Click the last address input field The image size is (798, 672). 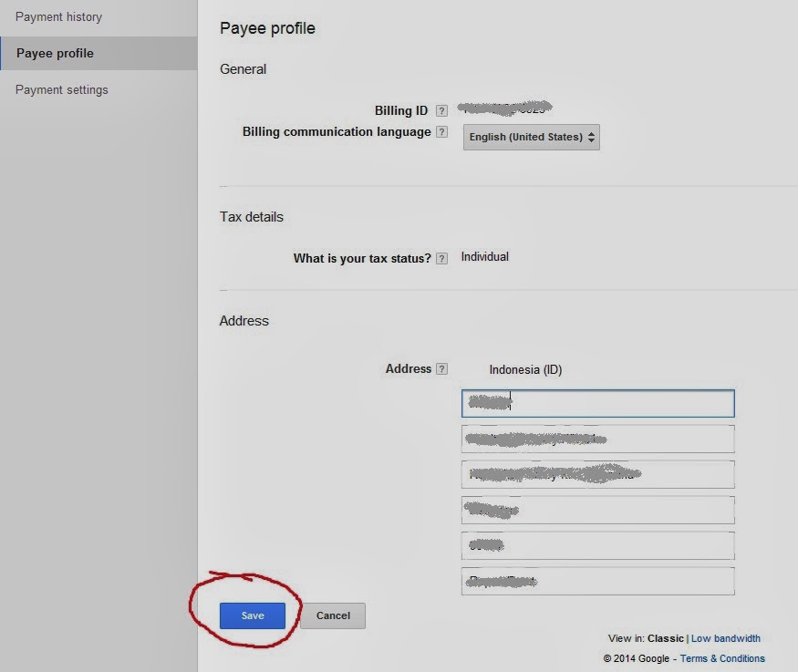coord(597,580)
